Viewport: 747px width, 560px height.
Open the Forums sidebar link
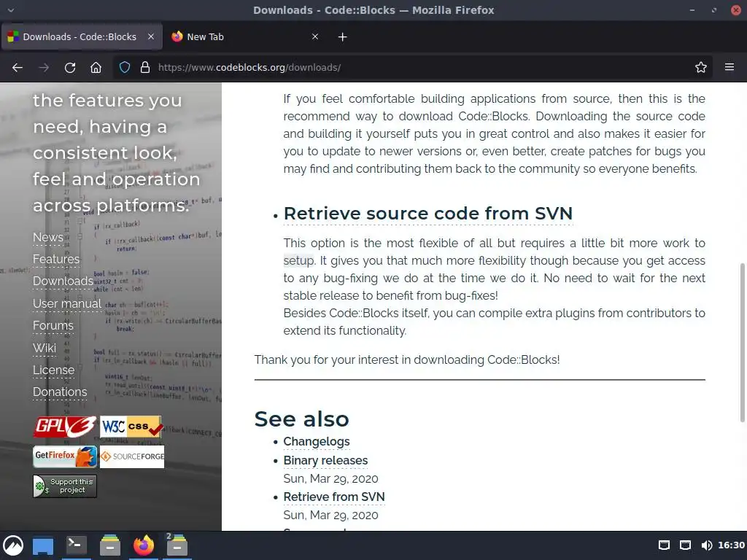[x=53, y=326]
